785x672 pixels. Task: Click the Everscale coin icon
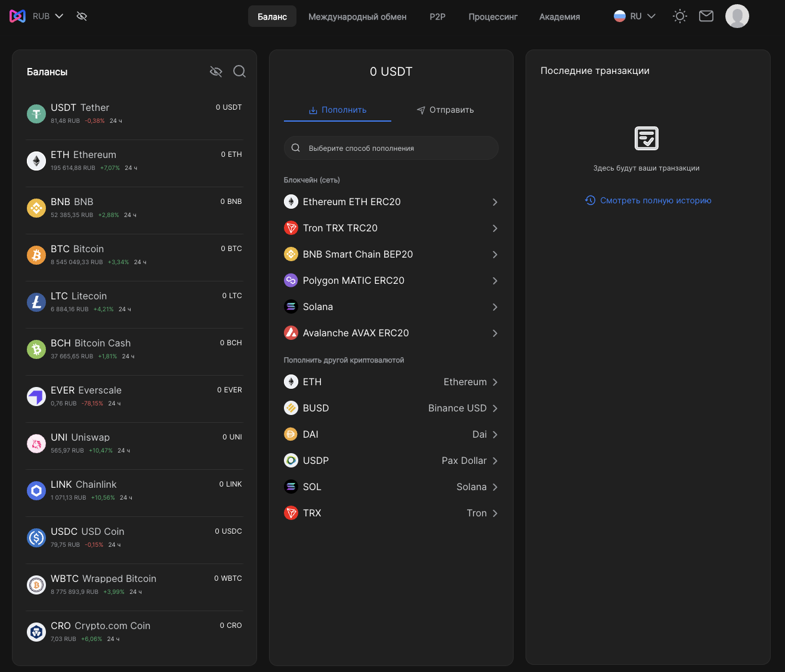coord(36,397)
